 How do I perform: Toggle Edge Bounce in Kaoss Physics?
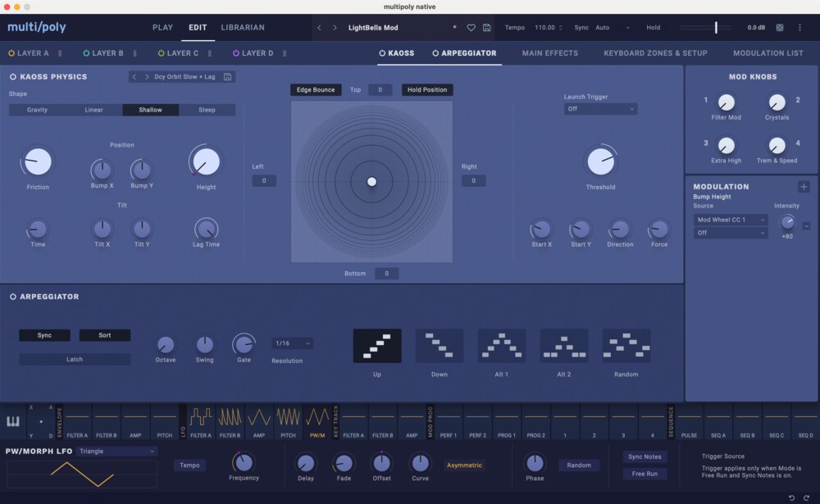316,90
